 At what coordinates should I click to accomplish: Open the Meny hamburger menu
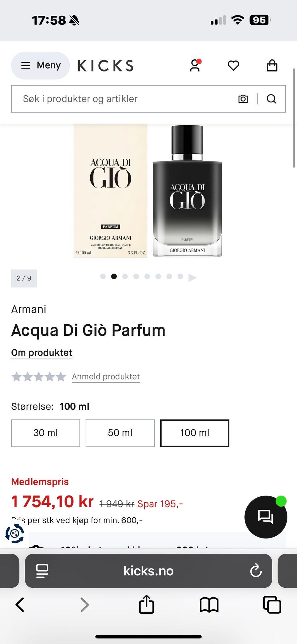pyautogui.click(x=41, y=66)
